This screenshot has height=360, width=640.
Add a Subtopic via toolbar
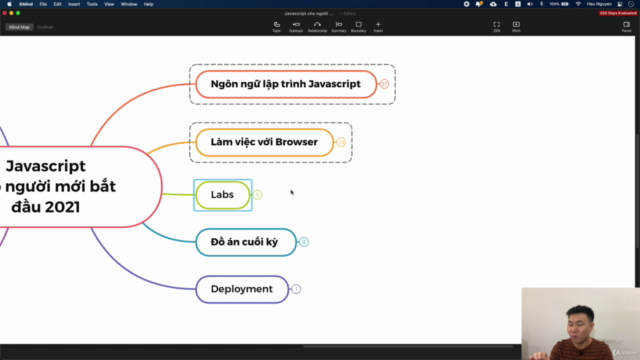pyautogui.click(x=296, y=27)
